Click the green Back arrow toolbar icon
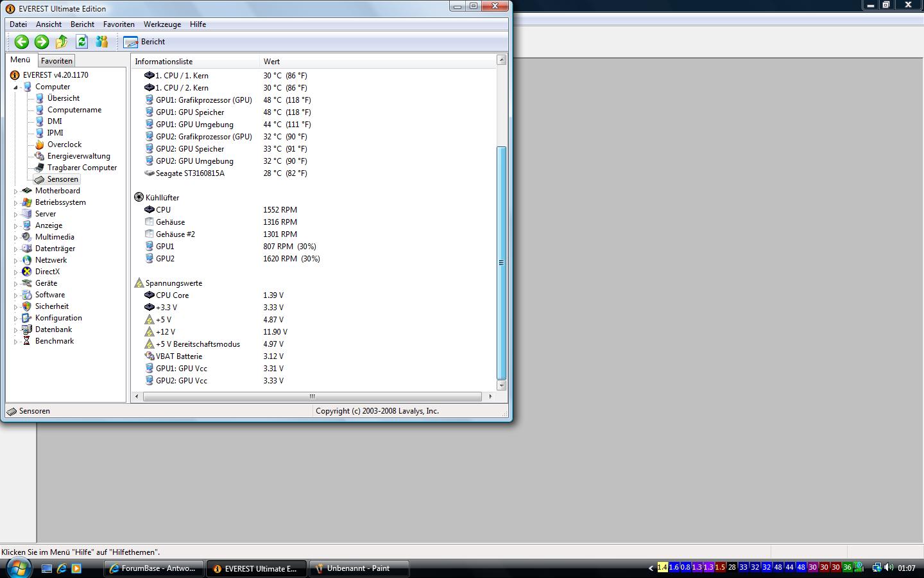 coord(22,42)
